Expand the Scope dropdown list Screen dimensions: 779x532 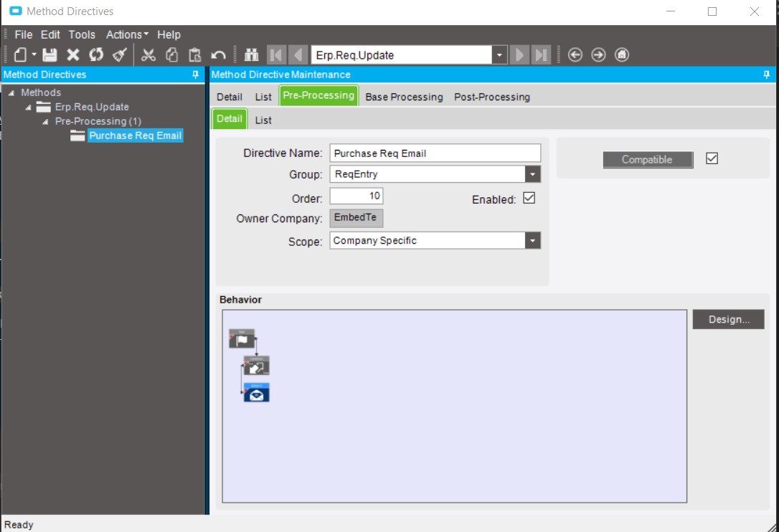[532, 241]
